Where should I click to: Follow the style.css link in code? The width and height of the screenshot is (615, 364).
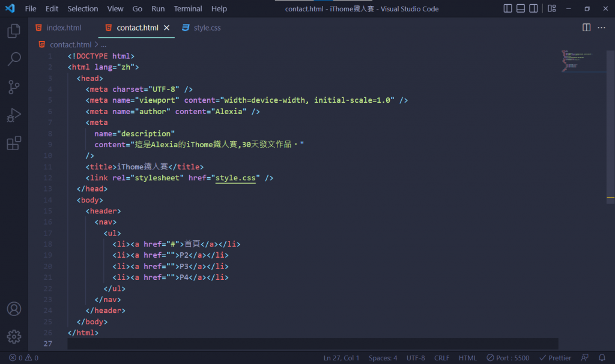tap(235, 178)
